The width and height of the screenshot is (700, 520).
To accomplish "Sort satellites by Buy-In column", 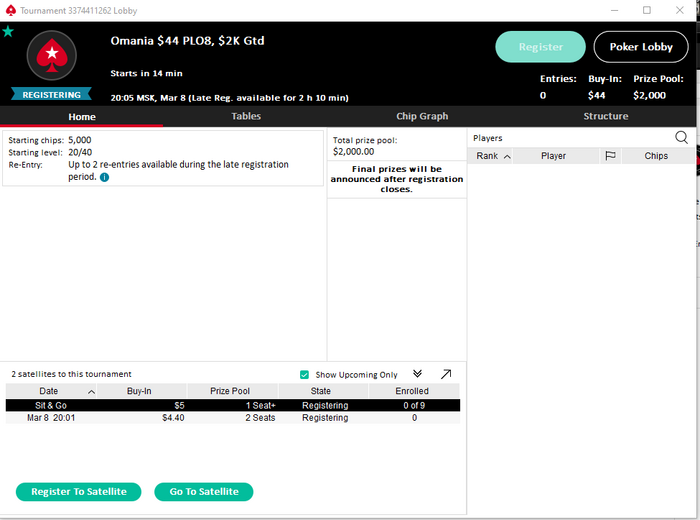I will (x=142, y=391).
